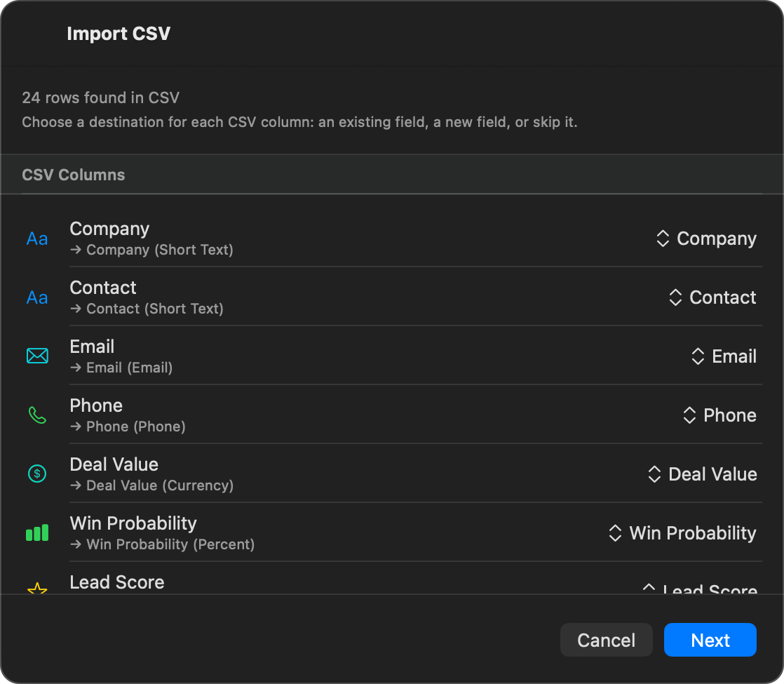The height and width of the screenshot is (684, 784).
Task: Select the Phone column name
Action: (96, 405)
